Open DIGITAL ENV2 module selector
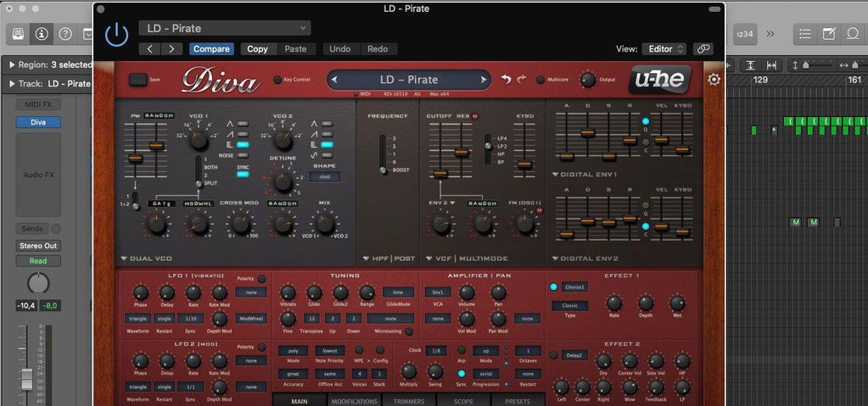The width and height of the screenshot is (868, 406). point(585,259)
